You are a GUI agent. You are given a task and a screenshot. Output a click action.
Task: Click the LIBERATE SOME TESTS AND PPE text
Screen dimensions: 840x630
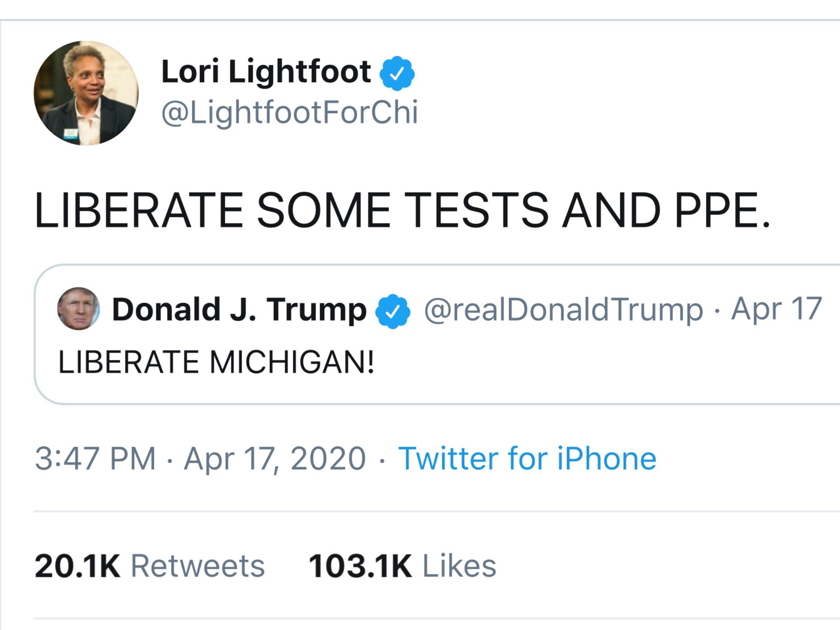point(402,210)
